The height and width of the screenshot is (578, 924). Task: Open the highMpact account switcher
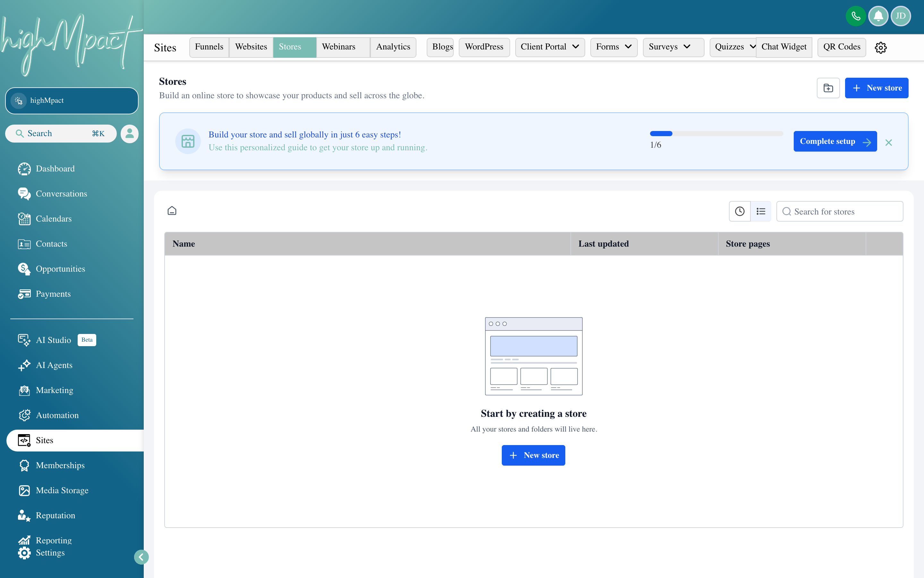72,101
